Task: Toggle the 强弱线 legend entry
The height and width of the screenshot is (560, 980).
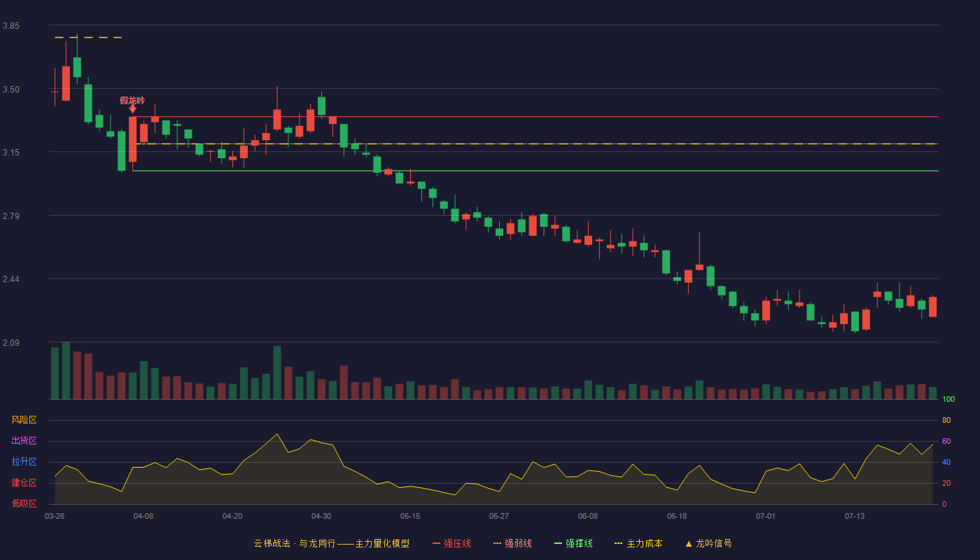Action: 512,543
